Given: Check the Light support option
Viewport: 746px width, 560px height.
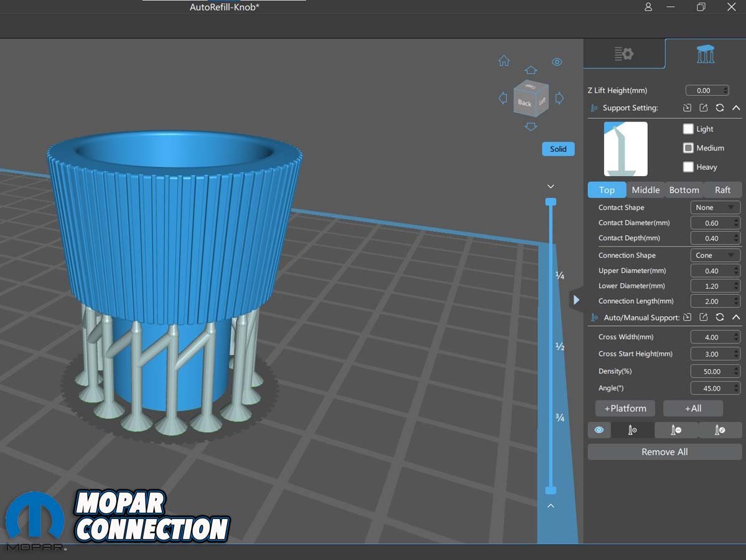Looking at the screenshot, I should 688,129.
